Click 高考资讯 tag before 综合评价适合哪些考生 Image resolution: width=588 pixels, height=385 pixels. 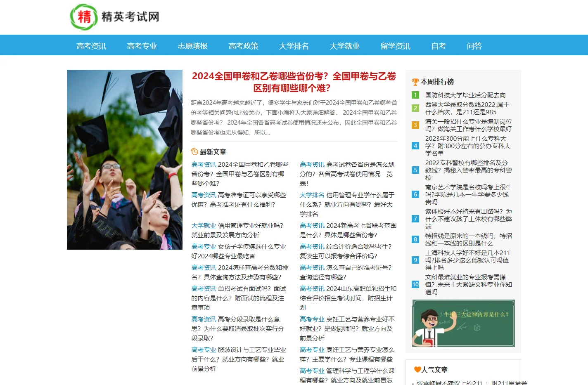click(x=312, y=246)
